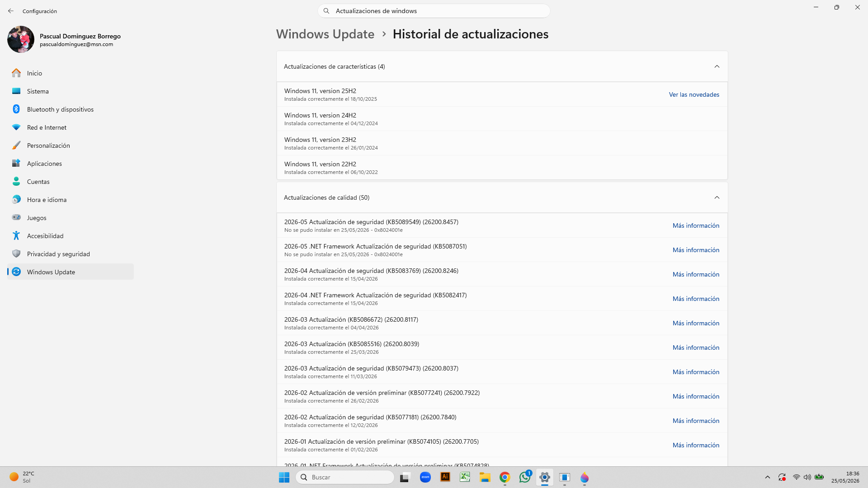Image resolution: width=868 pixels, height=488 pixels.
Task: Open Más información for KB5077241
Action: tap(696, 396)
